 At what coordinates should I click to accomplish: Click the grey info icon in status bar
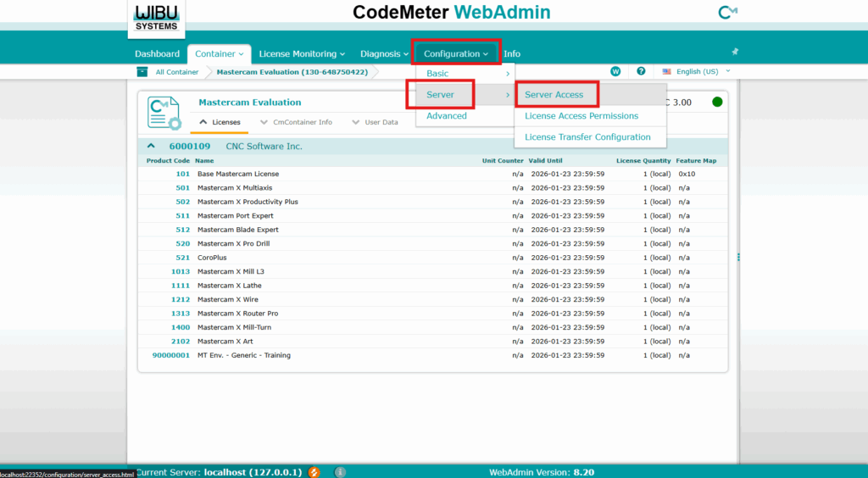[x=340, y=472]
